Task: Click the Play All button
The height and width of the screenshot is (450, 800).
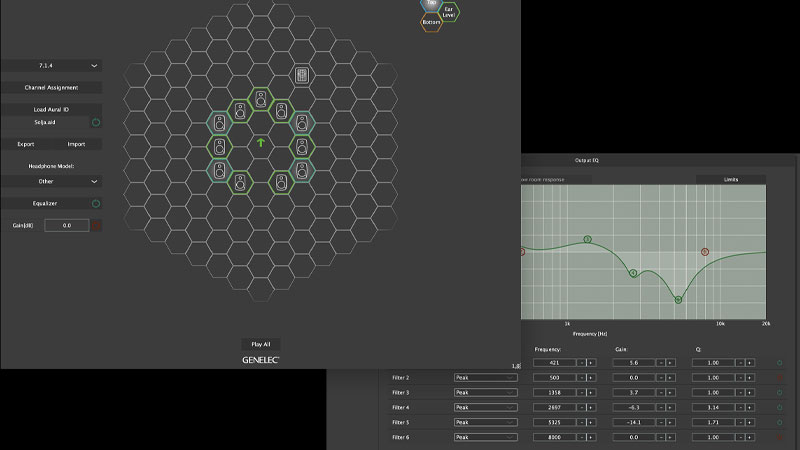Action: point(261,344)
